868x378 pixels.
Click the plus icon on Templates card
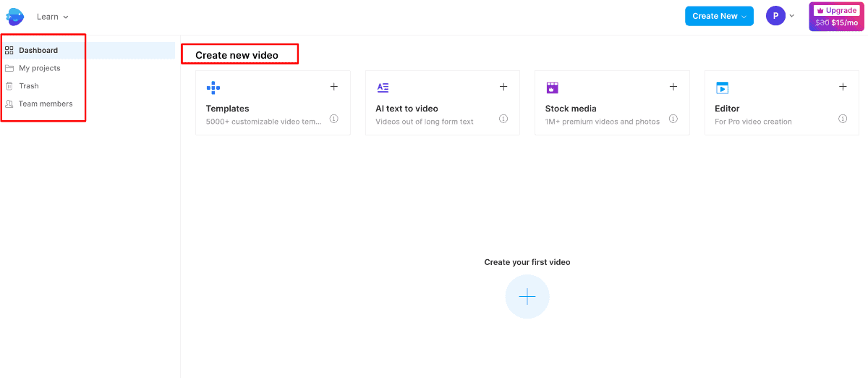click(334, 87)
